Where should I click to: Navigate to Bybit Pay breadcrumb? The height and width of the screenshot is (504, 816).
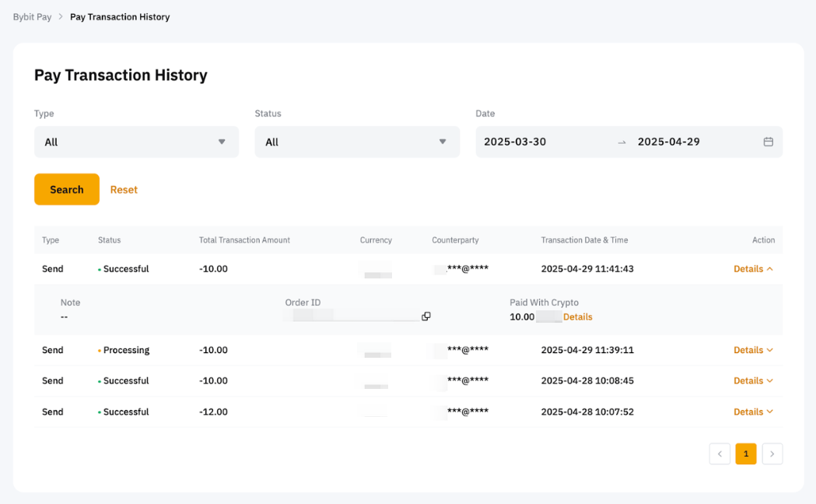32,16
